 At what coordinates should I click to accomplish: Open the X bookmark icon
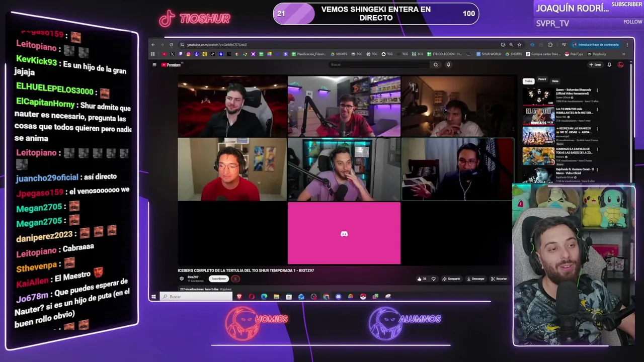click(x=172, y=54)
